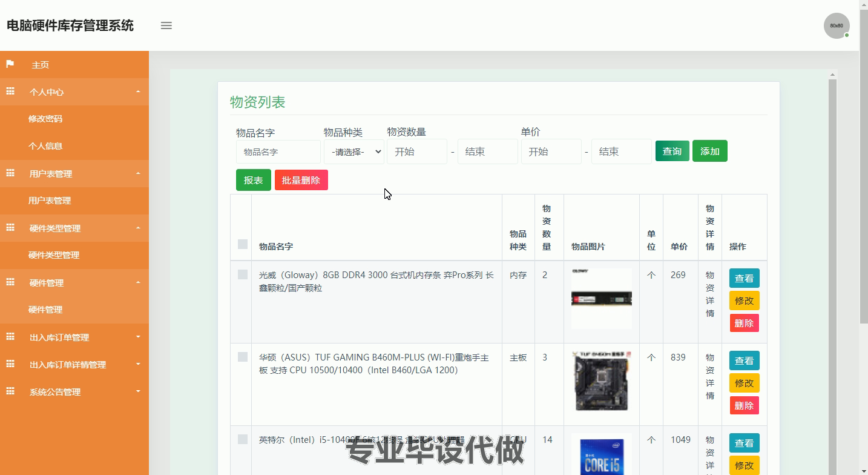Image resolution: width=868 pixels, height=475 pixels.
Task: Focus the 单价 结束 input
Action: 622,151
